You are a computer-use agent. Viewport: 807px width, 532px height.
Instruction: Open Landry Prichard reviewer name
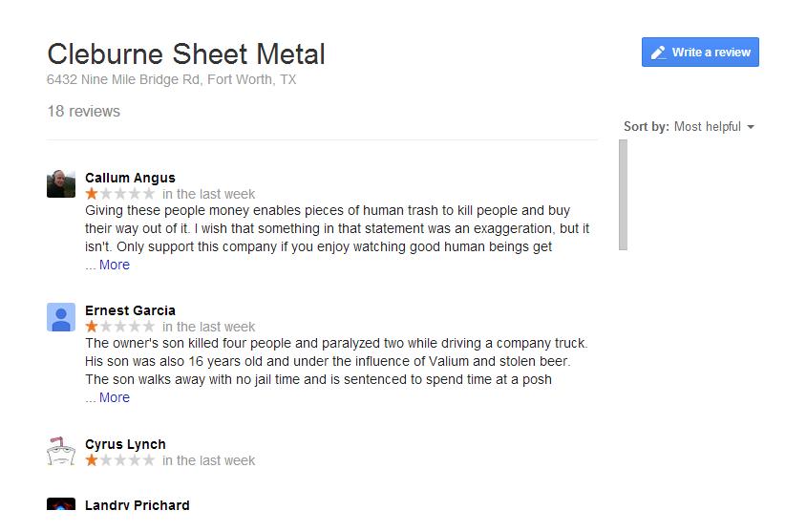[x=138, y=504]
